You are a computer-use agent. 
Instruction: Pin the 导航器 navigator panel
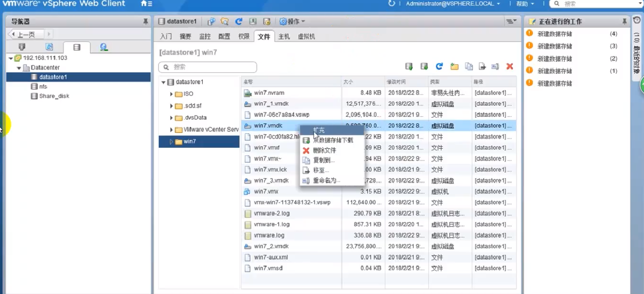(146, 22)
